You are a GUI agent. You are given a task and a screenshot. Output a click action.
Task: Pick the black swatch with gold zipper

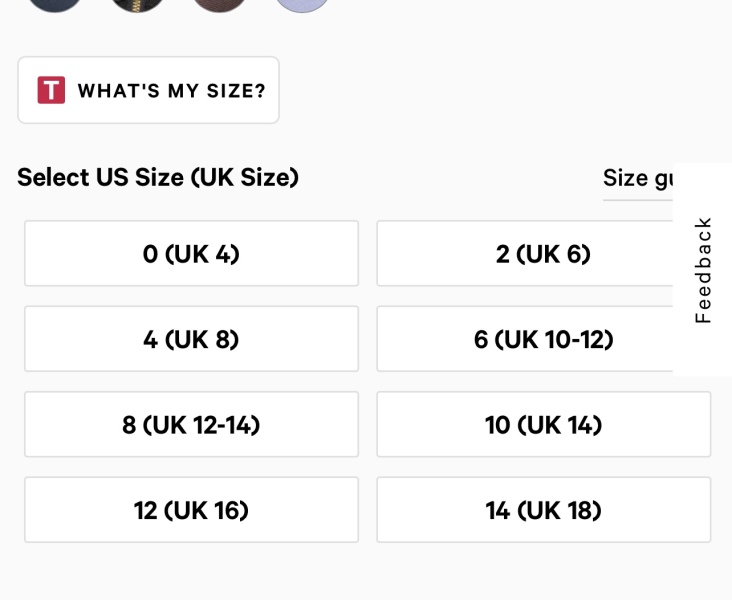click(137, 3)
